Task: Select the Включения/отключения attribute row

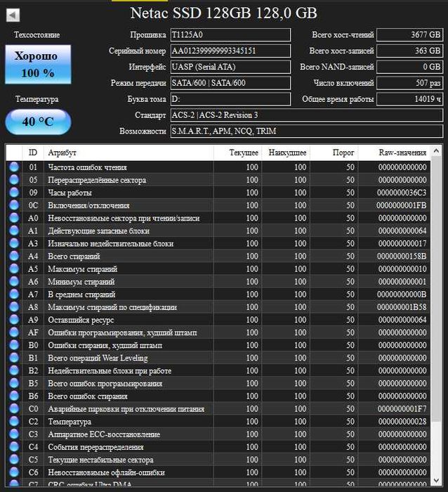Action: coord(218,205)
